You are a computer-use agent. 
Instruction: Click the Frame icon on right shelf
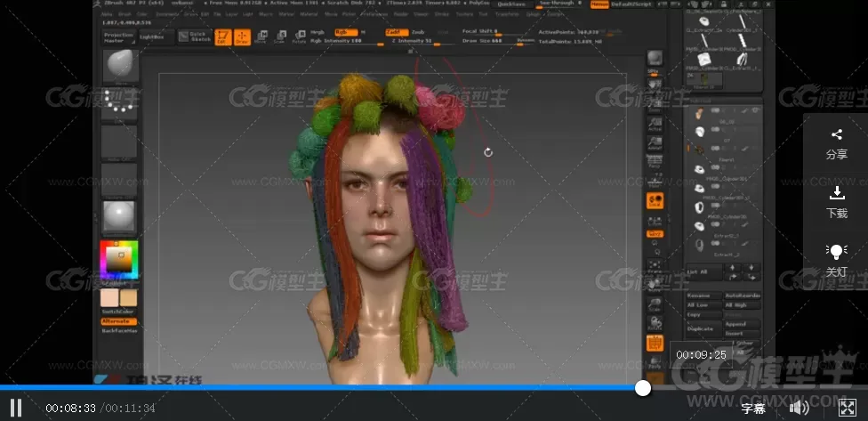click(x=655, y=264)
